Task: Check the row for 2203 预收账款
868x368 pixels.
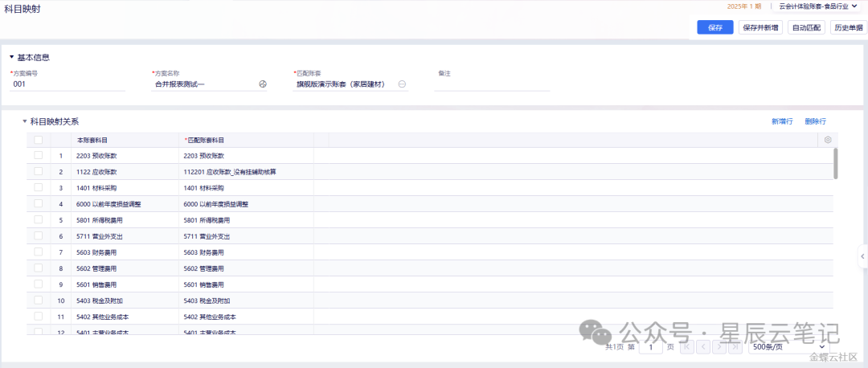Action: point(39,156)
